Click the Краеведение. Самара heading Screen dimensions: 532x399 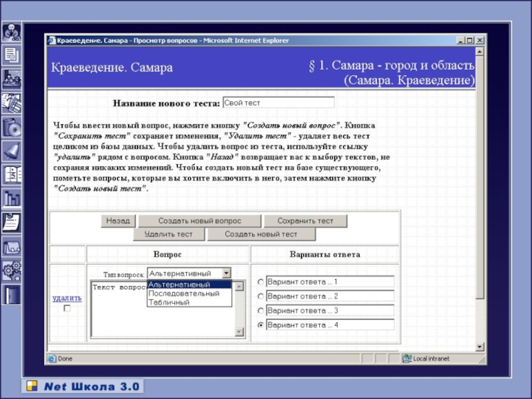[x=112, y=67]
